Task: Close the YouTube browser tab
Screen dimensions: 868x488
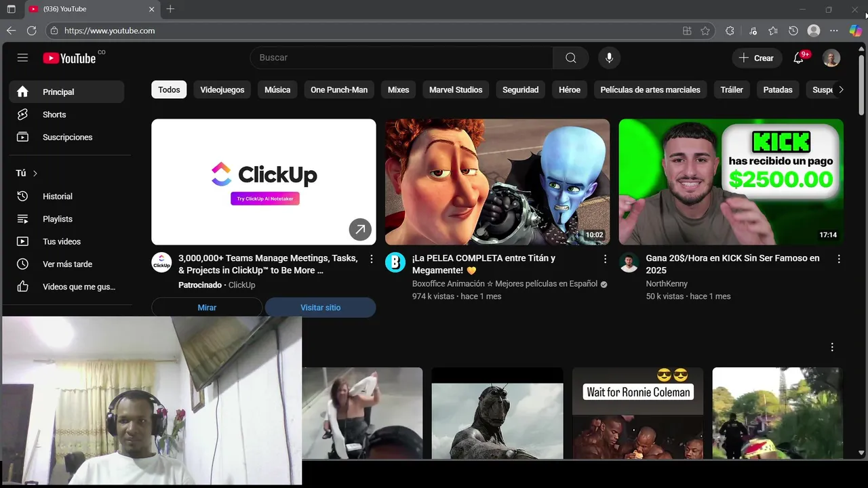Action: 151,9
